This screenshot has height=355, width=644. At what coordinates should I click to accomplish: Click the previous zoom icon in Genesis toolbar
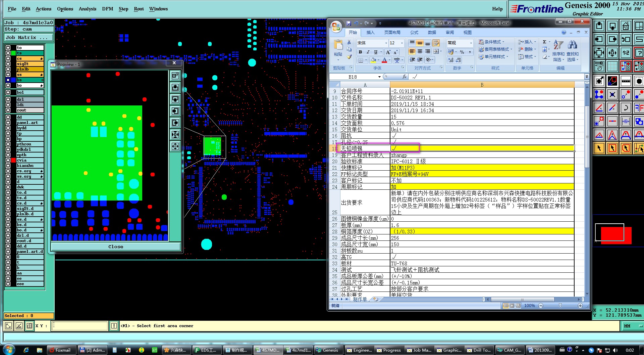click(x=626, y=39)
